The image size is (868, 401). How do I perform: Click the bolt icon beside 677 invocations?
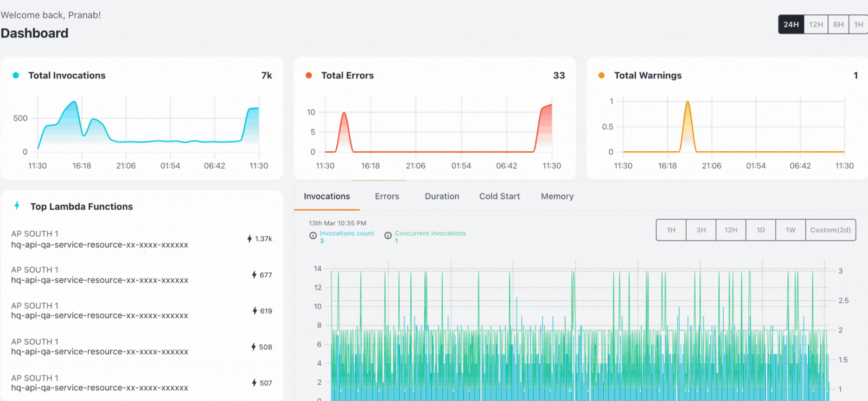click(254, 275)
